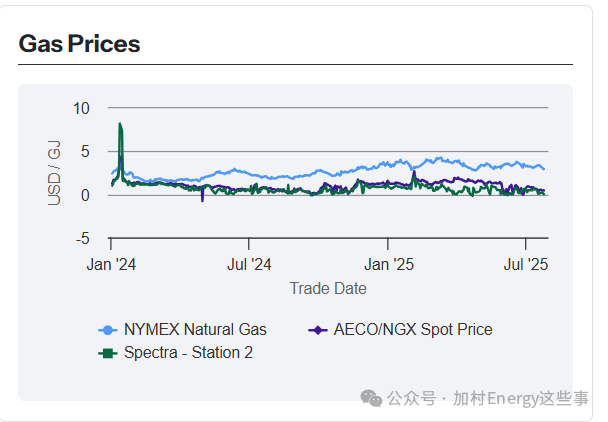Click the NYMEX Natural Gas legend marker
Image resolution: width=608 pixels, height=422 pixels.
point(108,329)
